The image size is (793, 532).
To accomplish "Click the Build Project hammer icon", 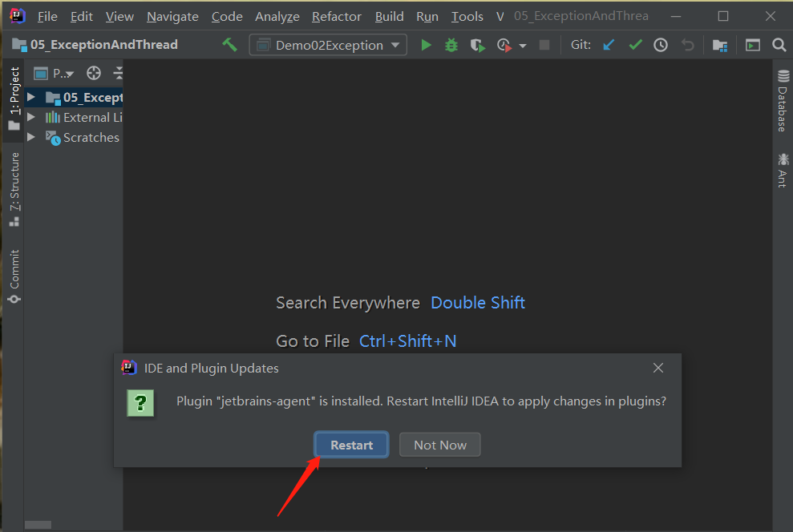I will coord(229,45).
